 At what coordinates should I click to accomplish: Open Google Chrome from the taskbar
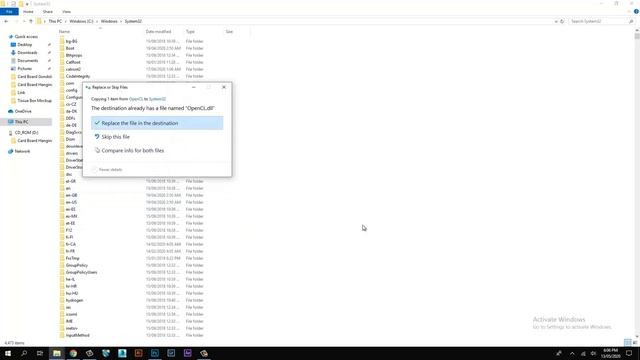(x=73, y=353)
